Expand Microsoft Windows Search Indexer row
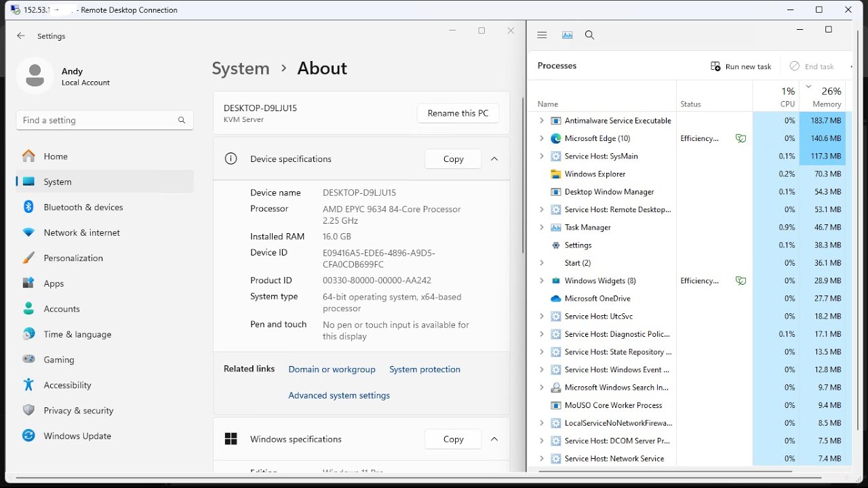The image size is (868, 488). [x=541, y=387]
